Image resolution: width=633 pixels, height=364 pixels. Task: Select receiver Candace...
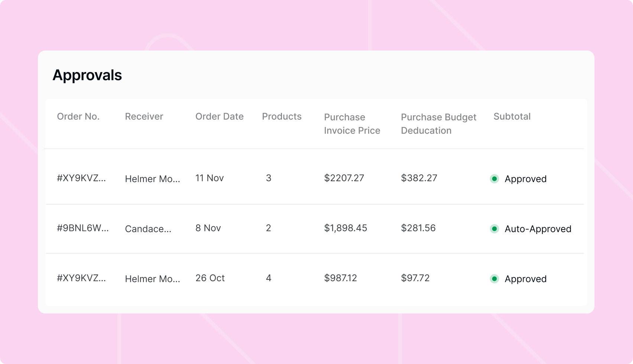tap(148, 229)
